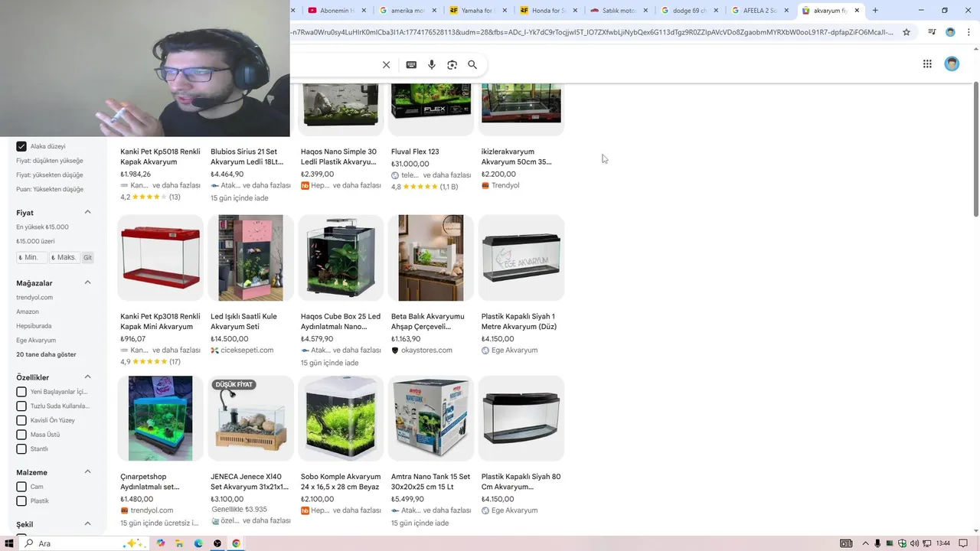Screen dimensions: 980x551
Task: Select the Plastik material checkbox
Action: click(21, 500)
